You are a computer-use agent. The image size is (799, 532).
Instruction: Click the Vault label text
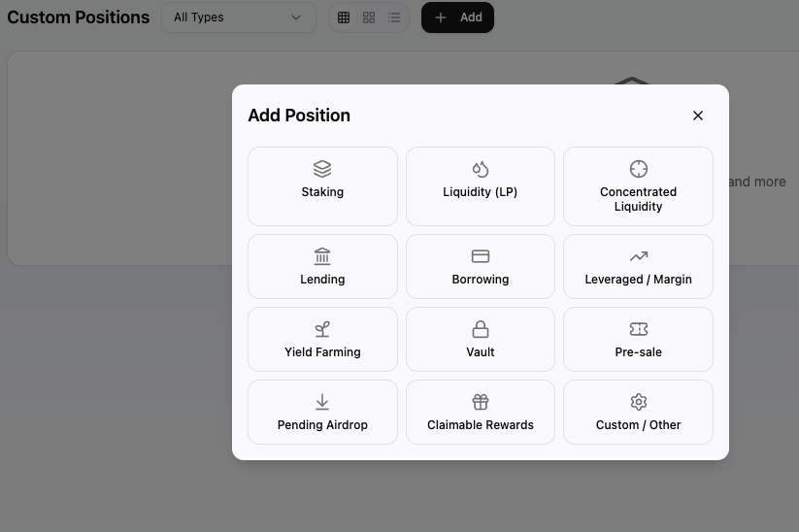pos(481,352)
